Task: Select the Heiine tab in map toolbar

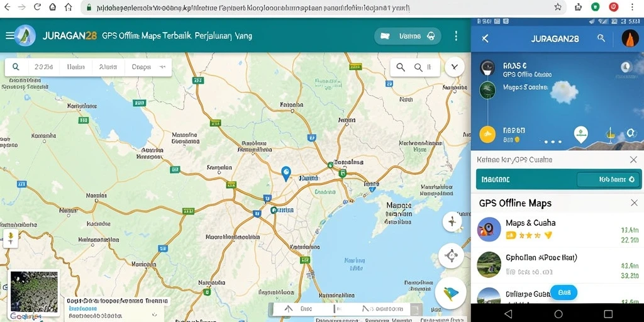Action: [76, 67]
